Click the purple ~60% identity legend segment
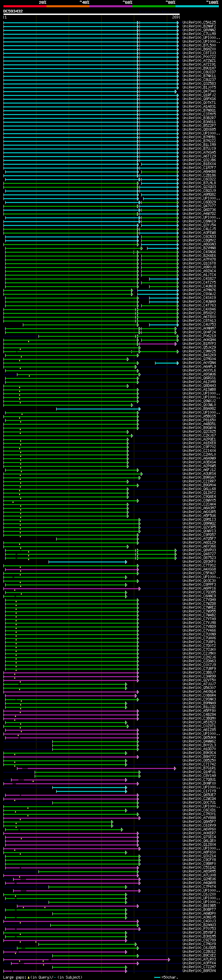The height and width of the screenshot is (980, 222). (111, 6)
